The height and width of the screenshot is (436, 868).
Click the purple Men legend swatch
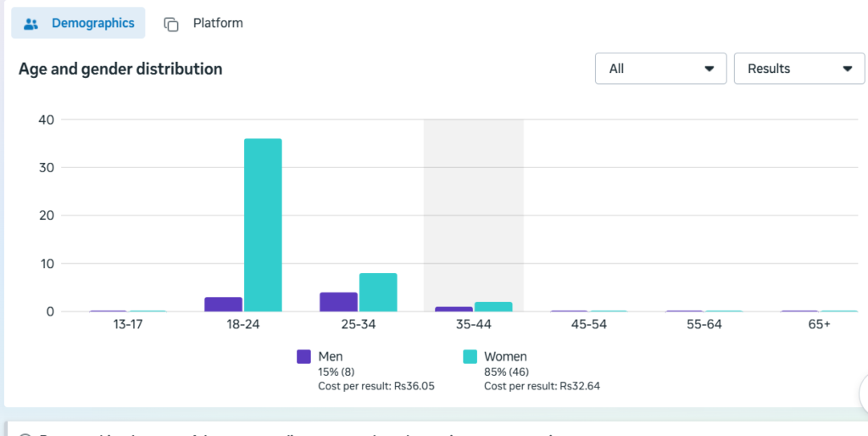click(304, 357)
